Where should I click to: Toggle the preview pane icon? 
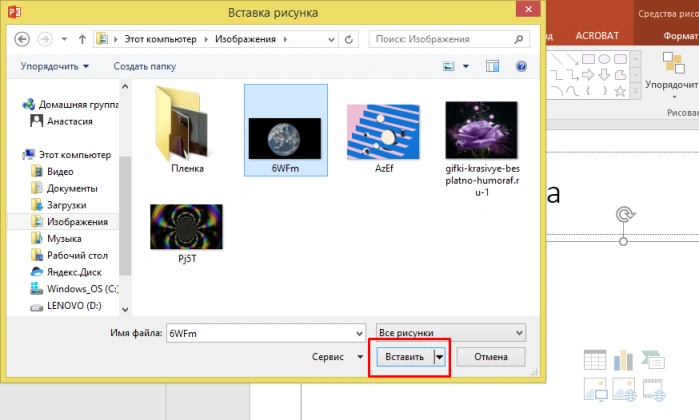(x=492, y=66)
